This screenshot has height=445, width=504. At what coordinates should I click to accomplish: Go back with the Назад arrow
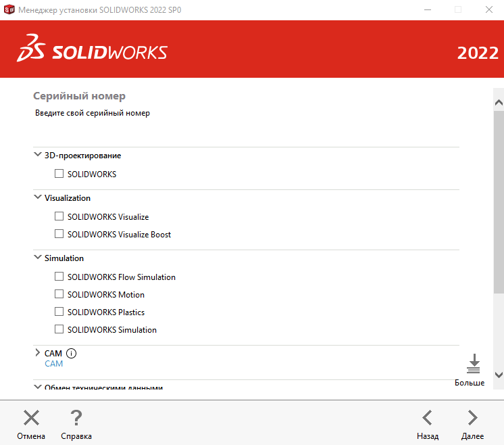pos(427,418)
